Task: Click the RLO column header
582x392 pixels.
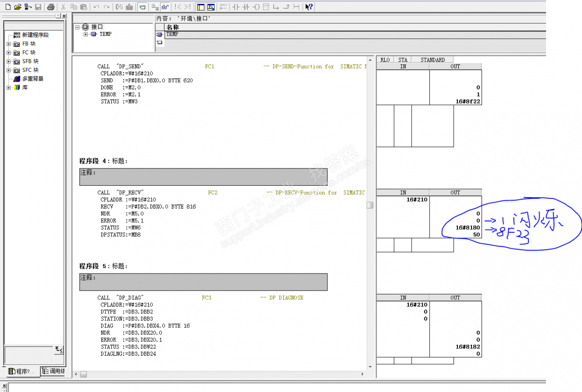Action: click(385, 60)
